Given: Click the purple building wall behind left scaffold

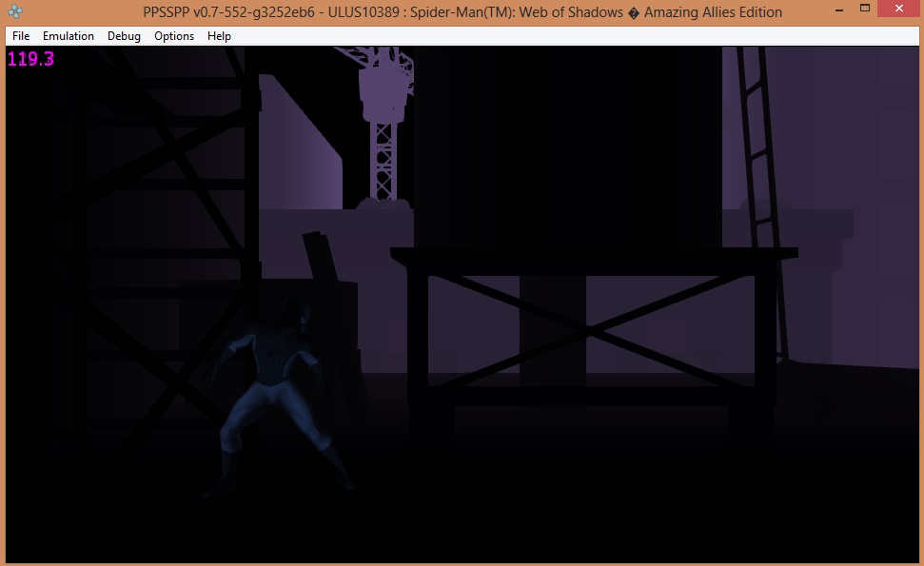Looking at the screenshot, I should point(300,152).
